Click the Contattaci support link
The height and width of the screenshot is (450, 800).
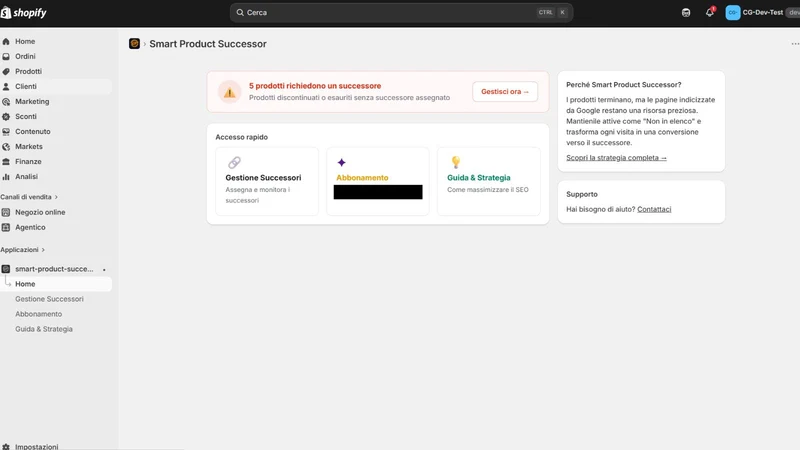654,209
